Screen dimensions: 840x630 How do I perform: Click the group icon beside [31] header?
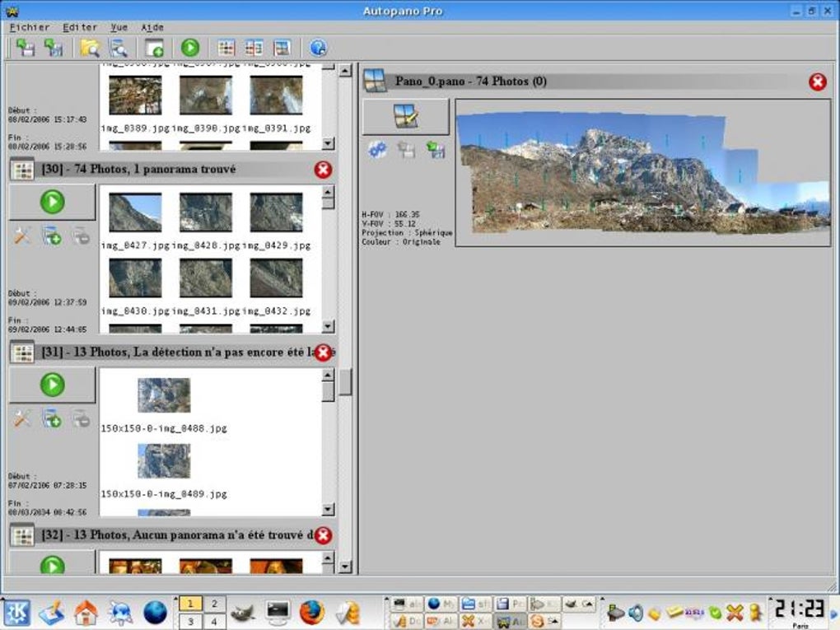22,352
